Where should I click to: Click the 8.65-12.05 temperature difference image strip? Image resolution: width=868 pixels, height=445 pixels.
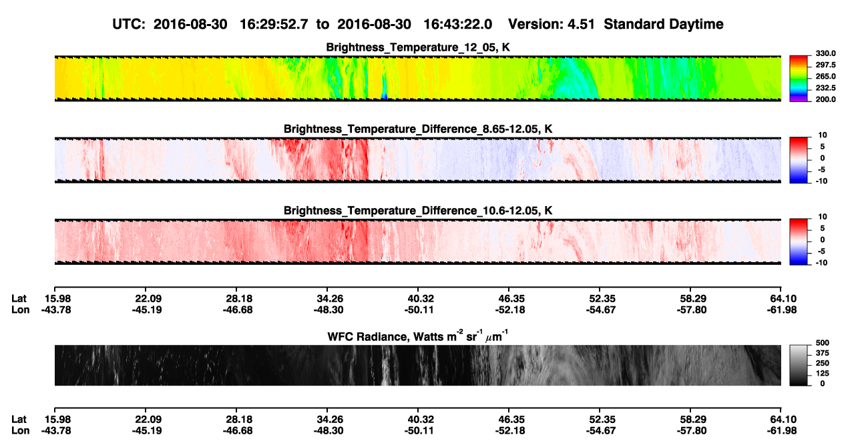[x=417, y=160]
